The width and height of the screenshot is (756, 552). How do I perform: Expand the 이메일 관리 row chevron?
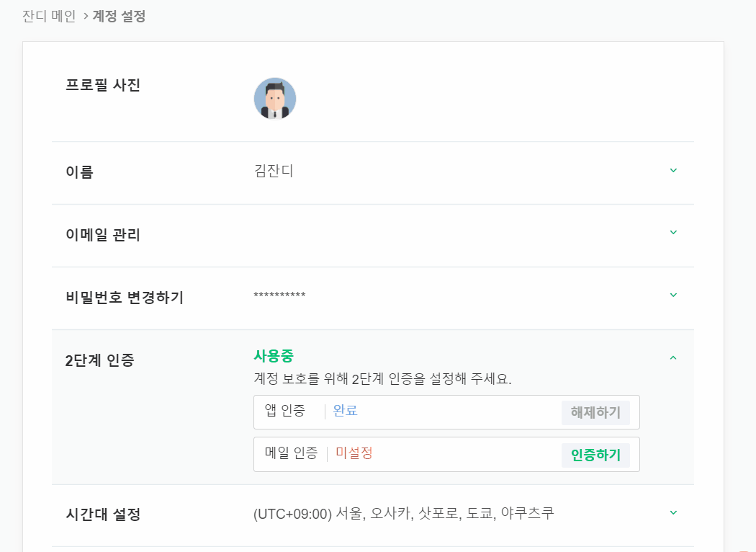point(673,233)
